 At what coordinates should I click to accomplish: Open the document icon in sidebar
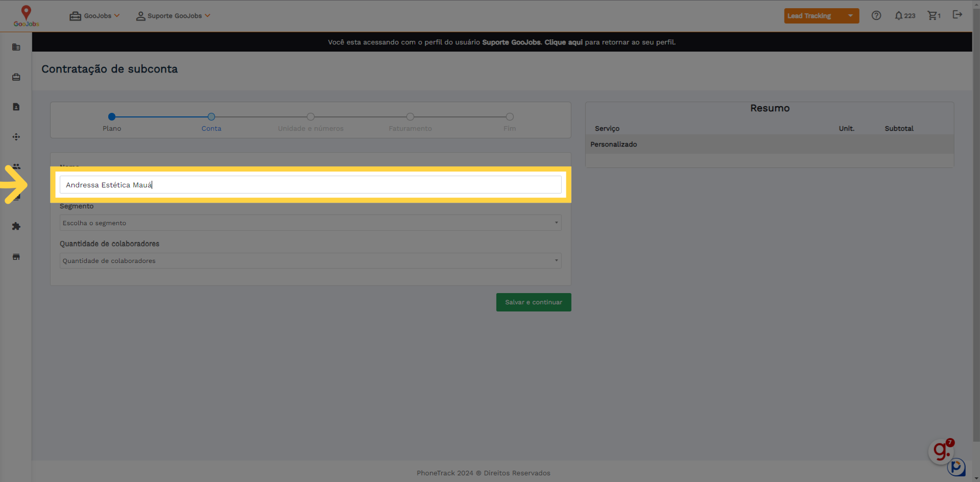click(x=16, y=107)
